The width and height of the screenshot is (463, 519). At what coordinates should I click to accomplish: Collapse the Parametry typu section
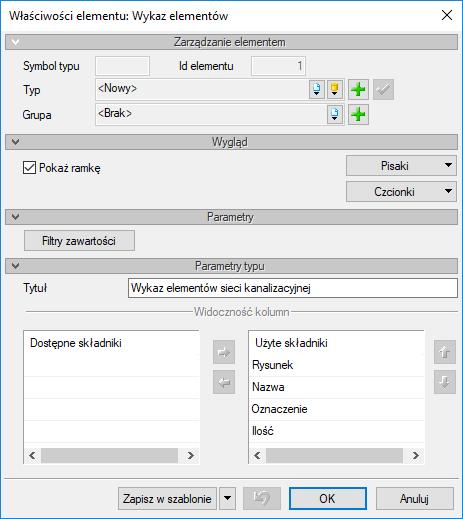(x=15, y=266)
